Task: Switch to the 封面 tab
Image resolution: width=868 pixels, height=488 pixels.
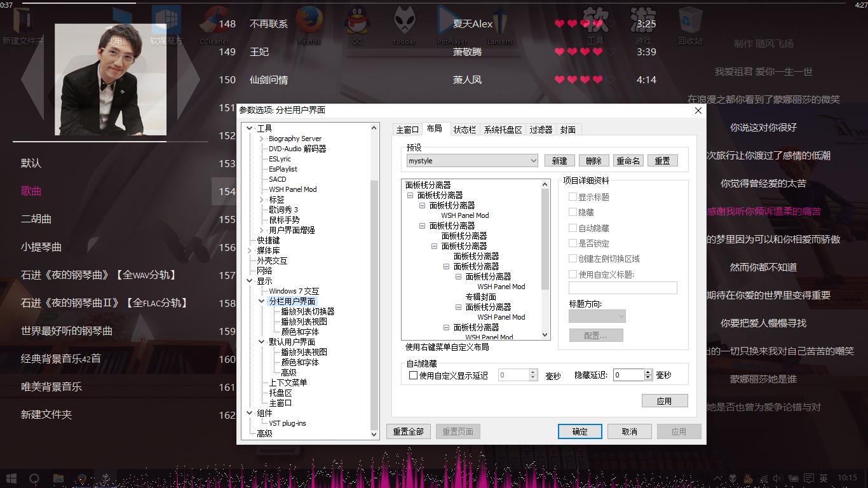Action: (567, 129)
